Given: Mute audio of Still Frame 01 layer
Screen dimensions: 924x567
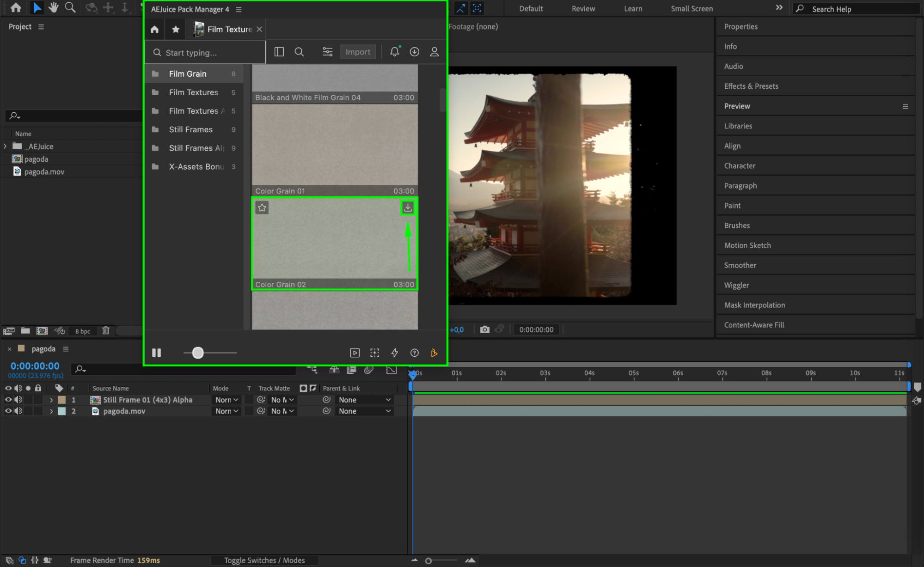Looking at the screenshot, I should [x=18, y=400].
